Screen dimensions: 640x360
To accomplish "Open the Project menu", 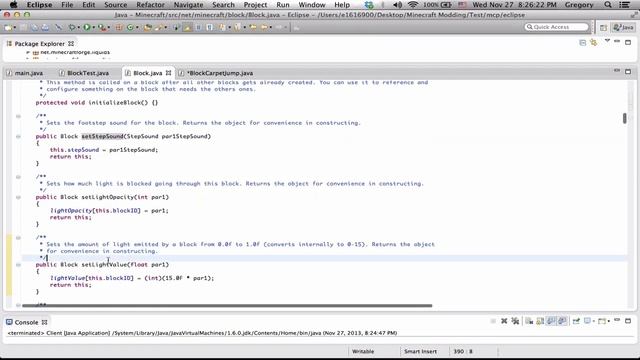I will (255, 5).
